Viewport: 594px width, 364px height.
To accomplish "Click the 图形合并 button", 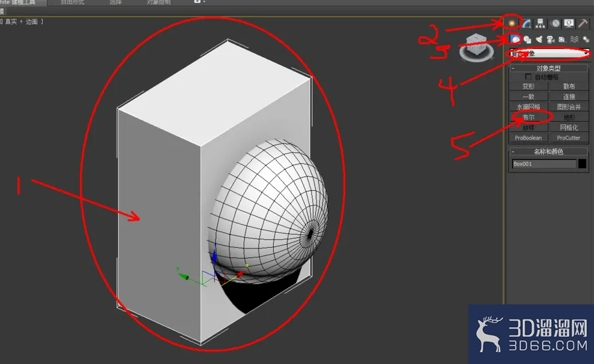I will pyautogui.click(x=569, y=107).
